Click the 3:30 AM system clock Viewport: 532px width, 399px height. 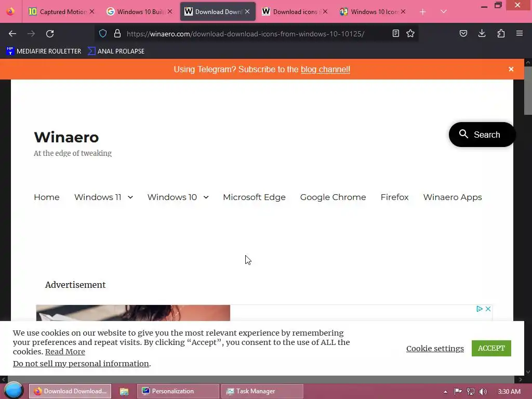509,392
